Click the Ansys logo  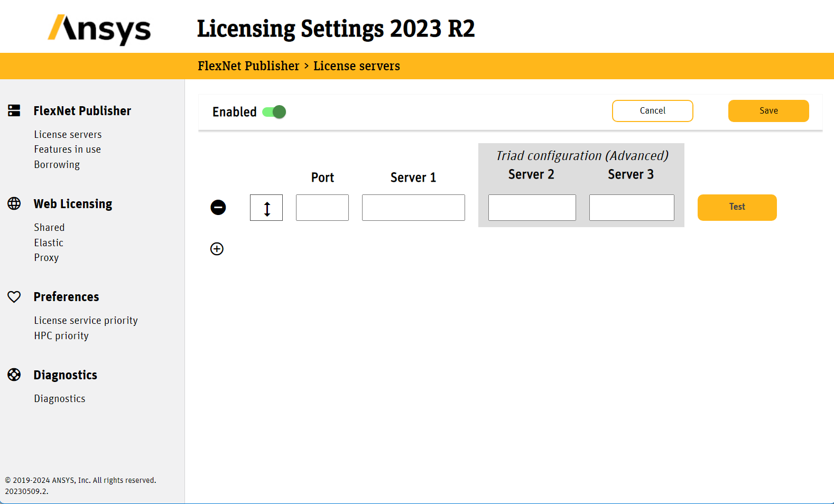[x=99, y=29]
